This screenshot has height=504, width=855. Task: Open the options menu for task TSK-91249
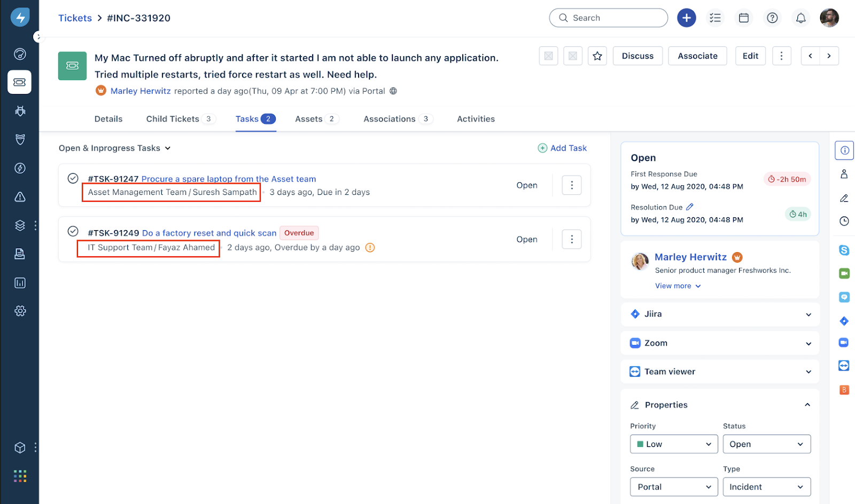[572, 239]
